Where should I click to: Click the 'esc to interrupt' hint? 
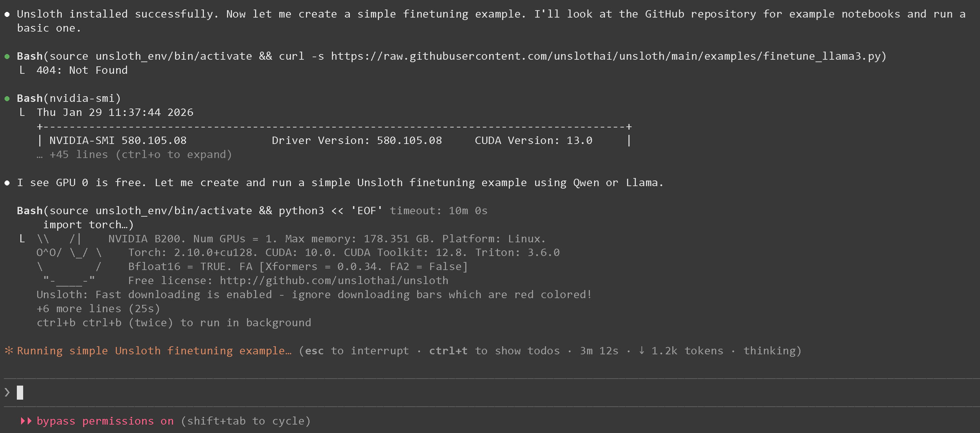coord(356,351)
